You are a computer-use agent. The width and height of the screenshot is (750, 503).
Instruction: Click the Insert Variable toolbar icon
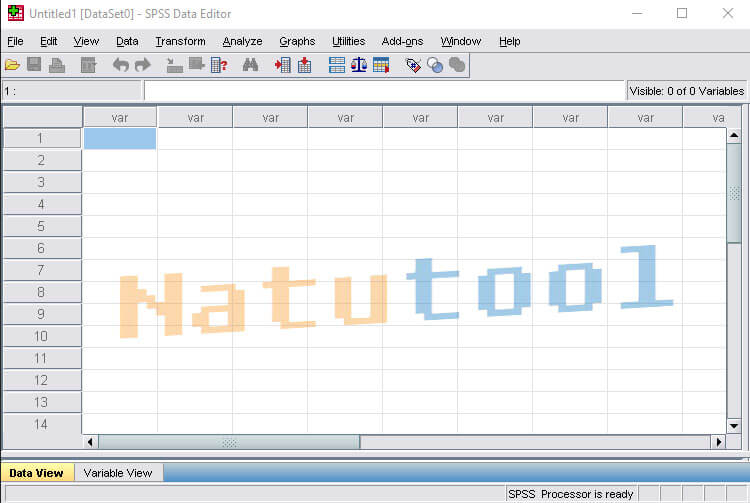pos(304,65)
